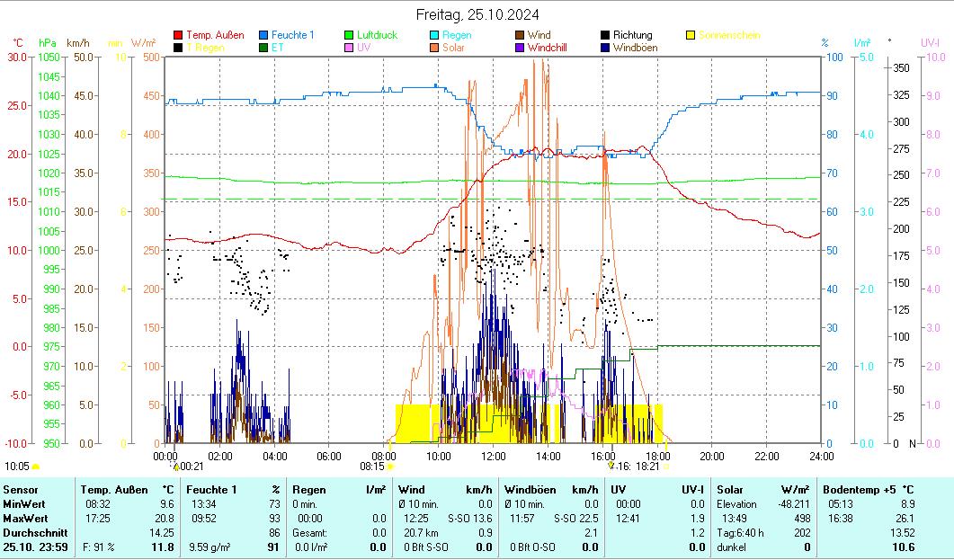
Task: Click the 06:00 time axis label
Action: (x=329, y=456)
